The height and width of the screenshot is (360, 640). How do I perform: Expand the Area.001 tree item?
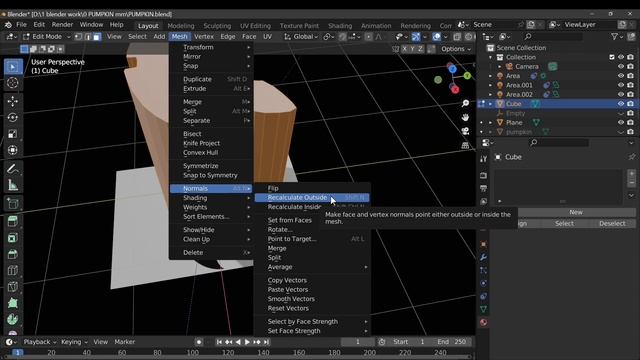pos(491,85)
